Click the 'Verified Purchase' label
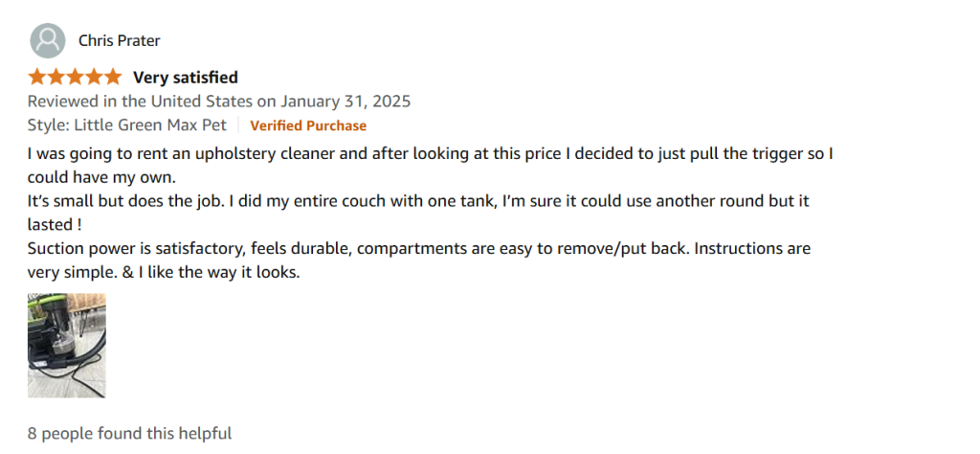The image size is (980, 454). click(x=308, y=125)
